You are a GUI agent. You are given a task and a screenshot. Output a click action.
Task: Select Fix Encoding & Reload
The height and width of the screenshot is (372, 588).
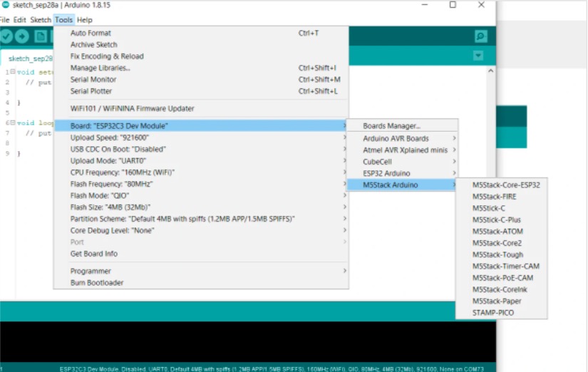202,56
